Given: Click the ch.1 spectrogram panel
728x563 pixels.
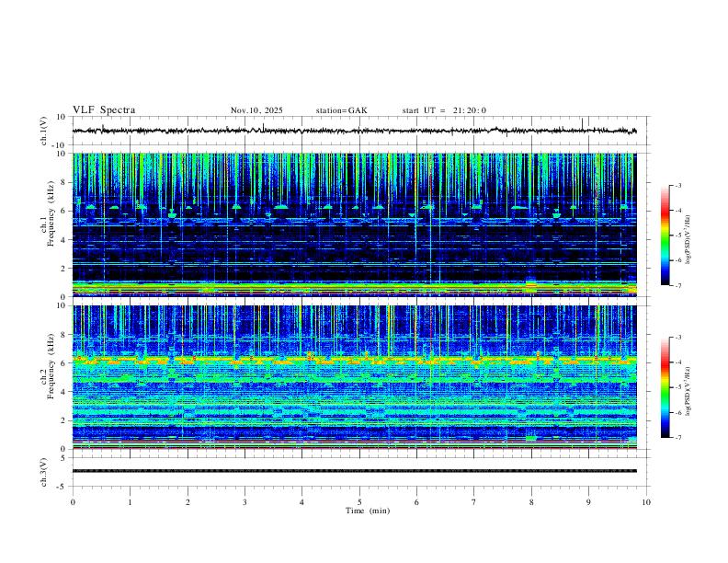Looking at the screenshot, I should click(x=354, y=224).
